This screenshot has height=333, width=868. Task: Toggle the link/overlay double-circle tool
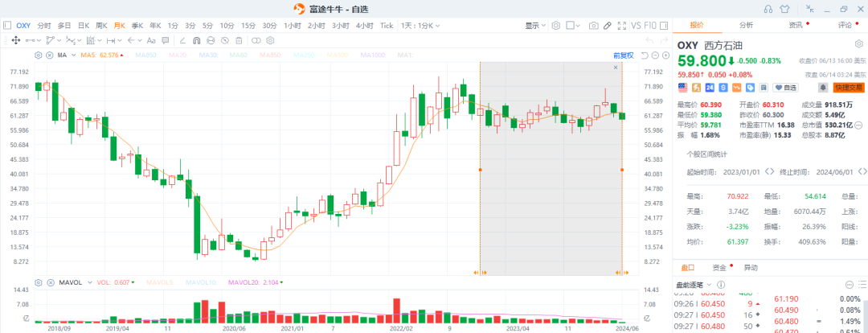[x=256, y=40]
